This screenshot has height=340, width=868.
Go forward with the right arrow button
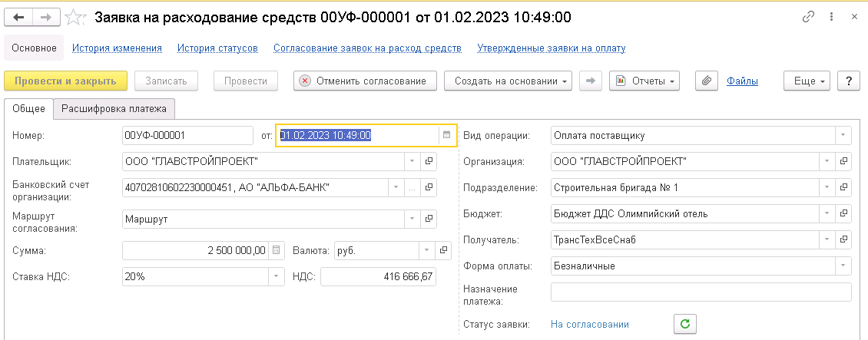point(47,18)
